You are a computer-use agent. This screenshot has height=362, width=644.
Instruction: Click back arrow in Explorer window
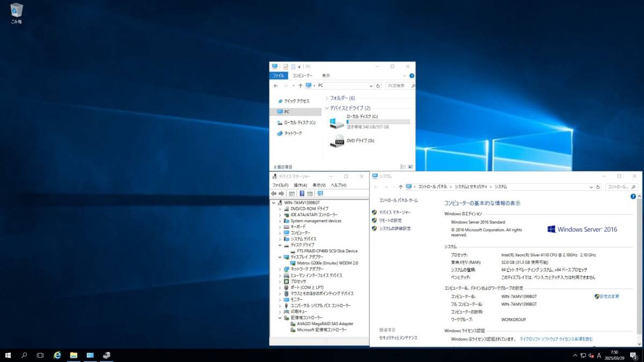276,86
